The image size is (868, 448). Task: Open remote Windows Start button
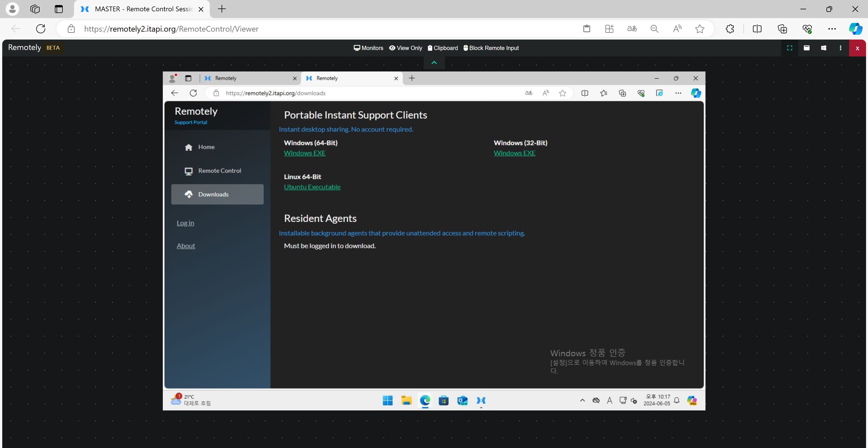[x=388, y=401]
